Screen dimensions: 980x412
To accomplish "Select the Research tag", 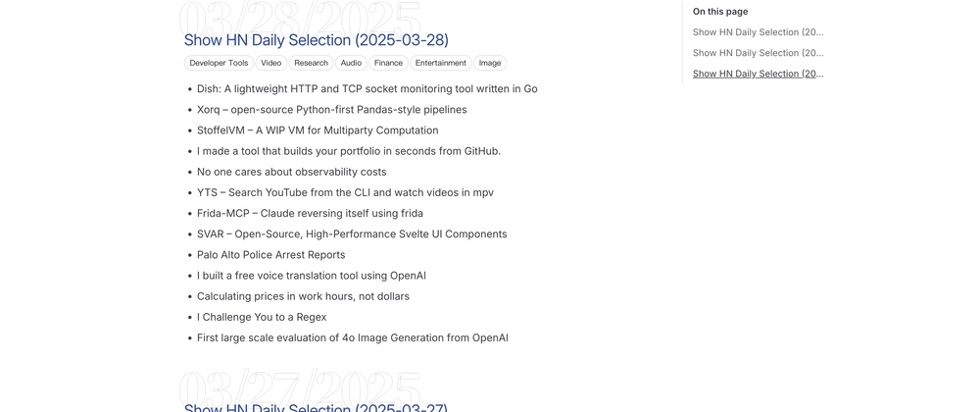I will [312, 63].
